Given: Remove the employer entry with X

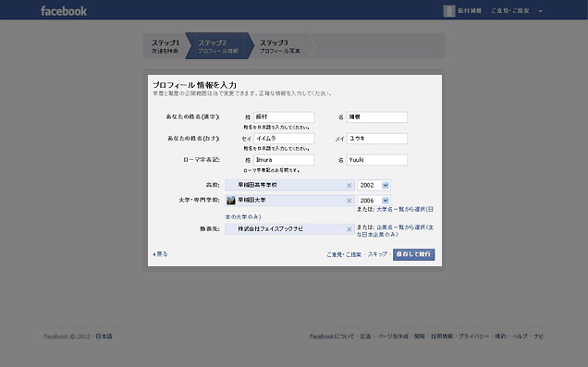Looking at the screenshot, I should (x=349, y=229).
